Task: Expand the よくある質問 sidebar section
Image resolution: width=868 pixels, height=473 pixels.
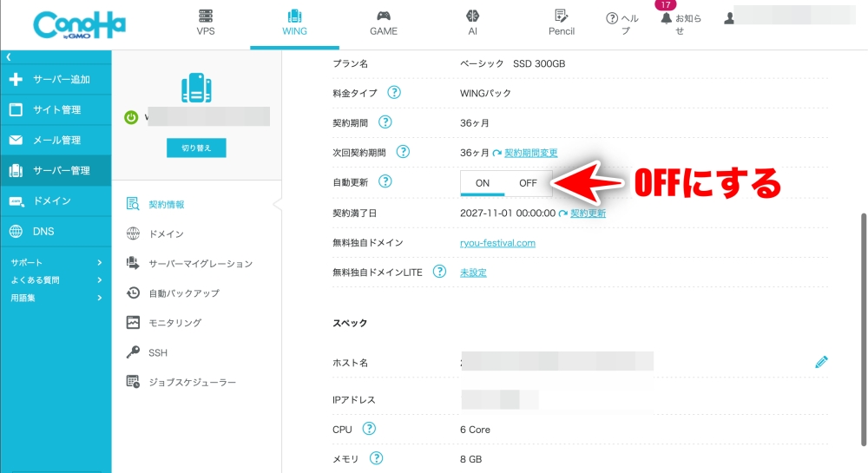Action: (x=100, y=279)
